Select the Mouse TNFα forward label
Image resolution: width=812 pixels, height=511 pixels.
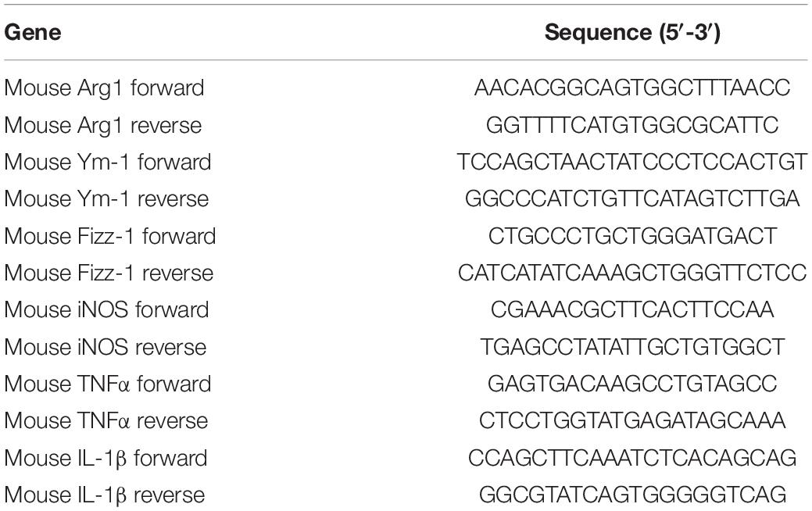click(108, 384)
